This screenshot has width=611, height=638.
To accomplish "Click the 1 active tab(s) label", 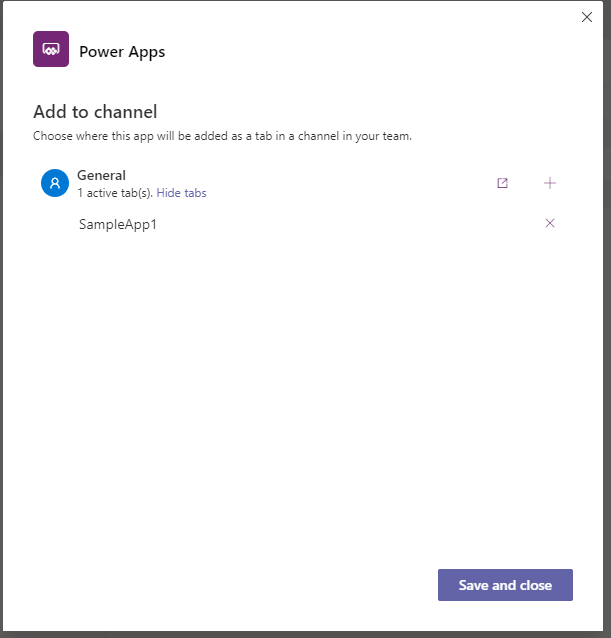I will (115, 193).
